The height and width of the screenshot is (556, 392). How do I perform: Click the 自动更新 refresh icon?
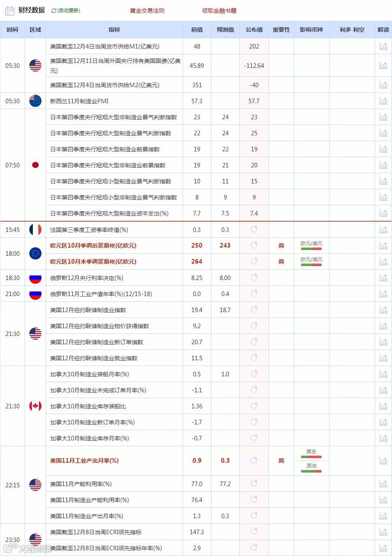tap(53, 11)
